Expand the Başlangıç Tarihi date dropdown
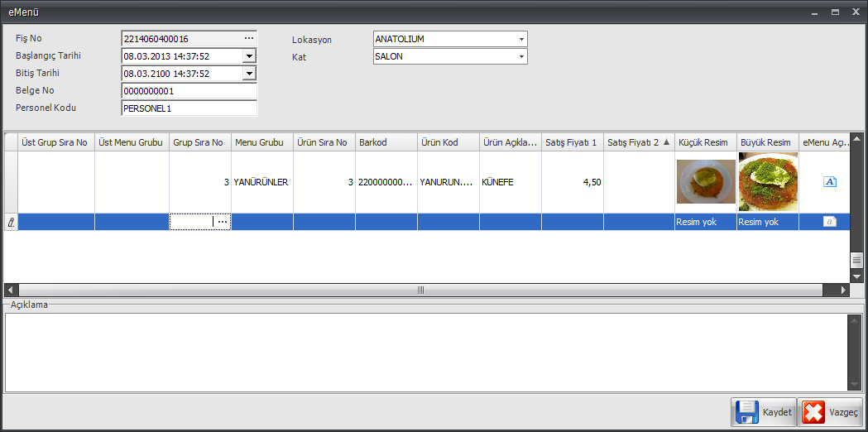Screen dimensions: 868x432 [249, 56]
